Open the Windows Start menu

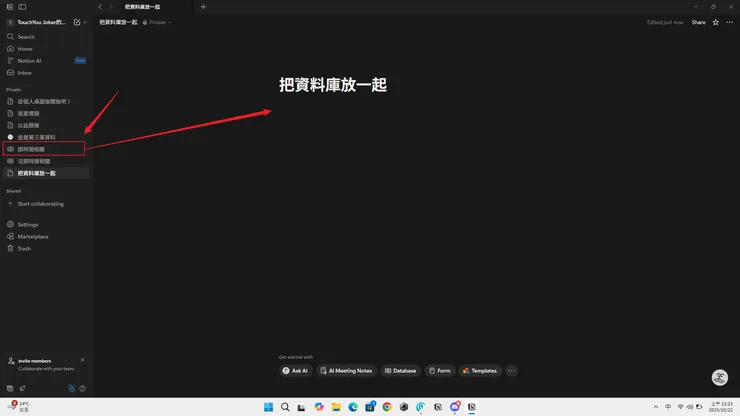pyautogui.click(x=269, y=407)
